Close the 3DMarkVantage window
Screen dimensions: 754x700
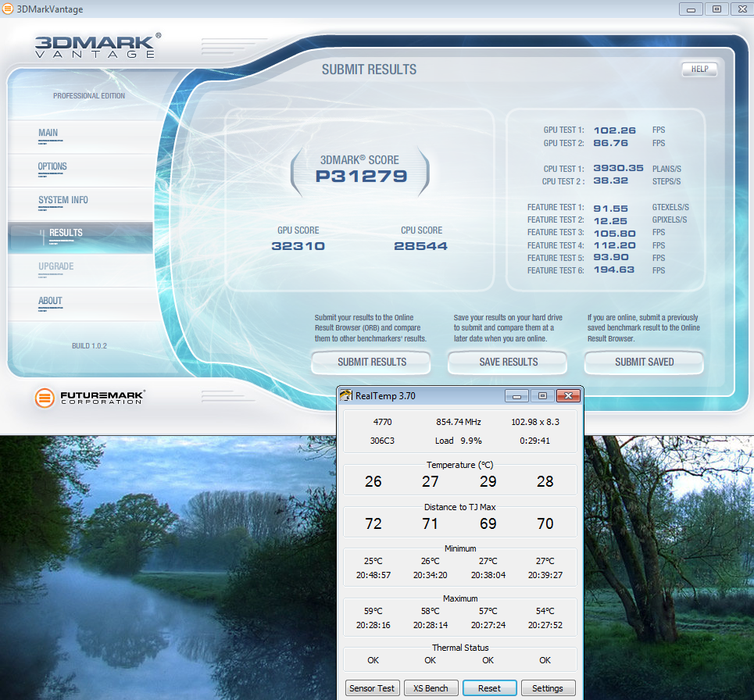[x=742, y=9]
